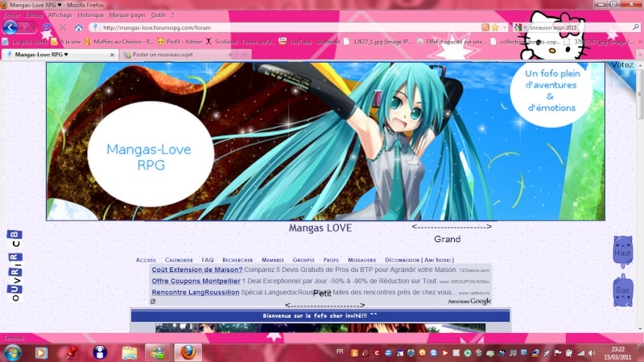Open the Google search engine selector
This screenshot has width=644, height=362.
(520, 27)
